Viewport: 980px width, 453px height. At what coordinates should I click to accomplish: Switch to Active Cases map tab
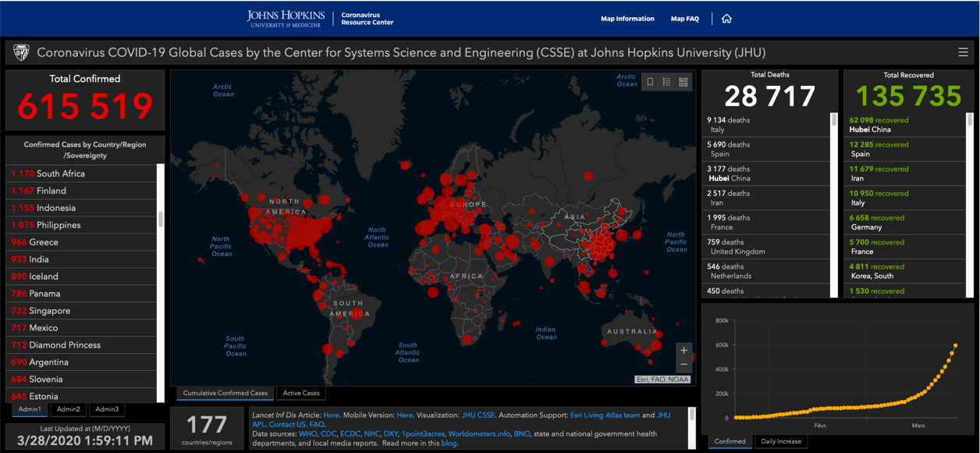[301, 393]
